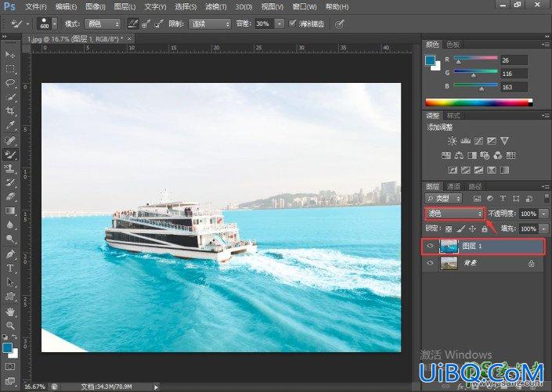Toggle Quick Mask mode
Screen dimensions: 552x392
point(10,367)
